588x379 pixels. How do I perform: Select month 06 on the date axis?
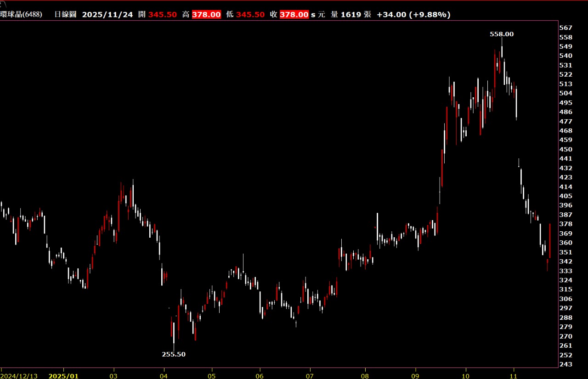[260, 376]
